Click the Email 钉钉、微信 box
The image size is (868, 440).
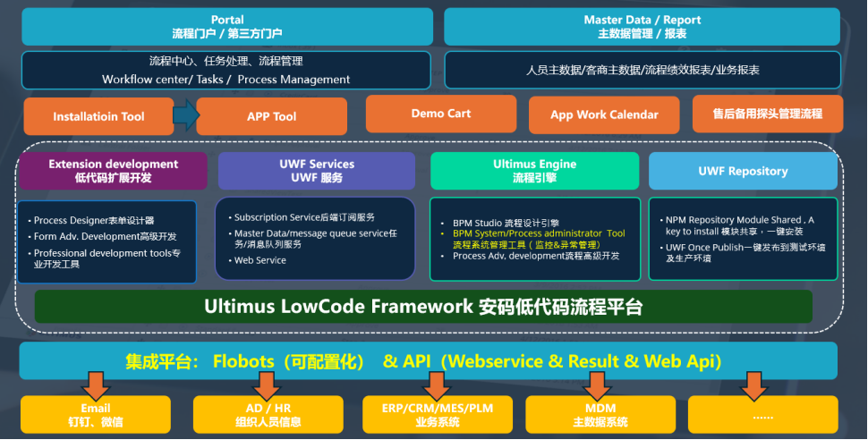96,415
